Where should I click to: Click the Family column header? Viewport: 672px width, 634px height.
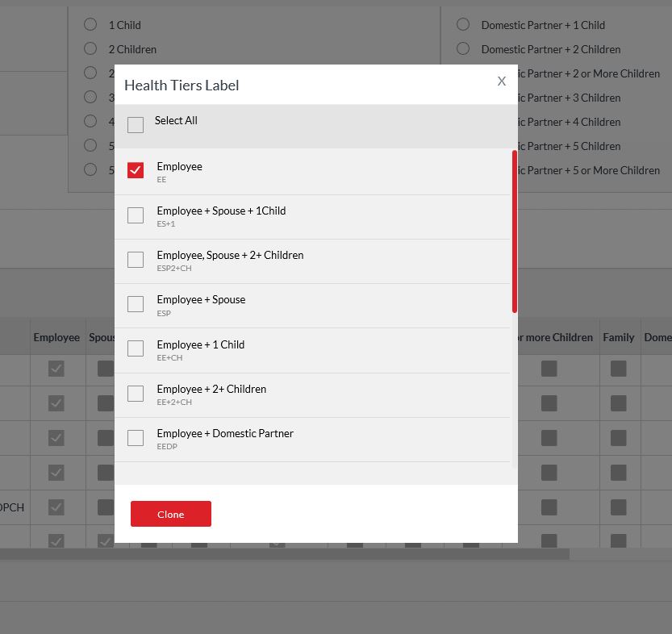(618, 337)
